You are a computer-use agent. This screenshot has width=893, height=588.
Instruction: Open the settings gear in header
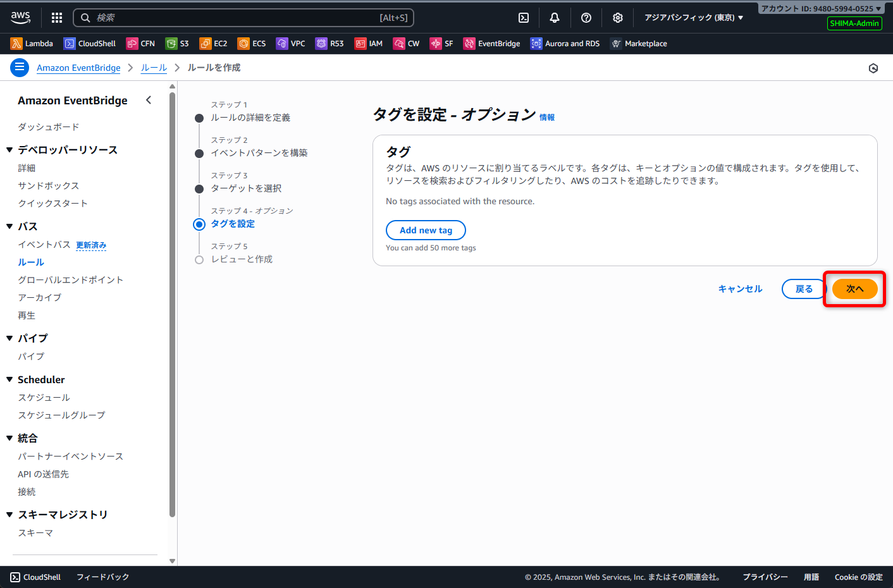[618, 18]
